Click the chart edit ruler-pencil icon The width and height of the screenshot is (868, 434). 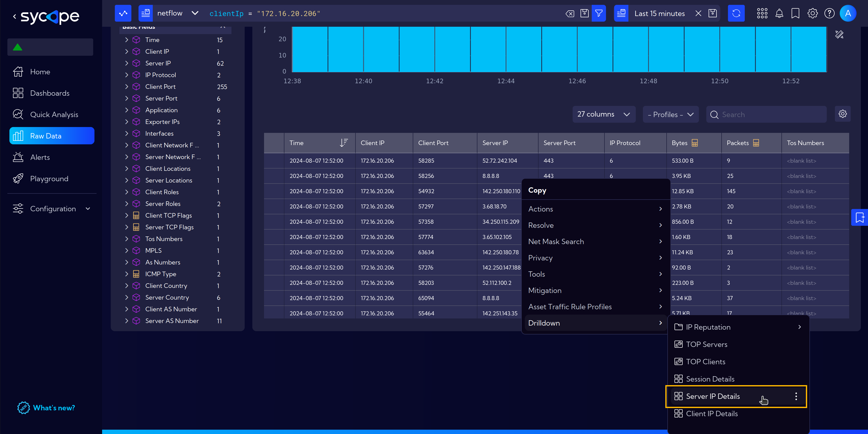(x=839, y=34)
